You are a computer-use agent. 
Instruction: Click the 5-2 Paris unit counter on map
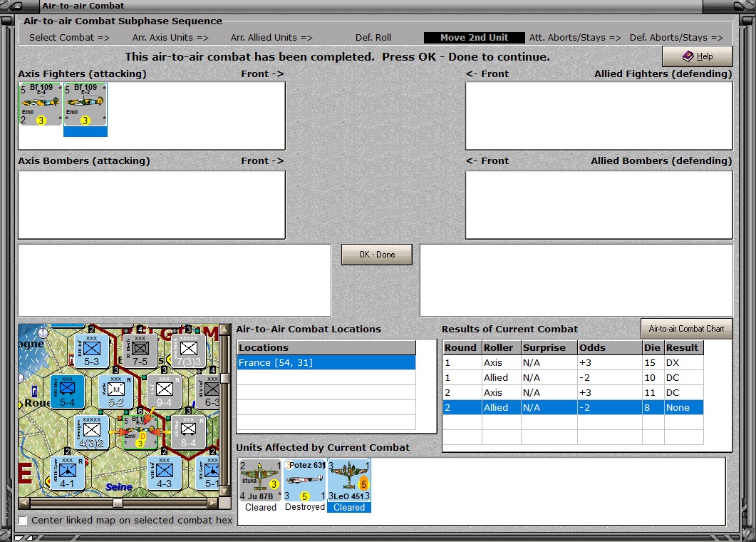click(115, 392)
